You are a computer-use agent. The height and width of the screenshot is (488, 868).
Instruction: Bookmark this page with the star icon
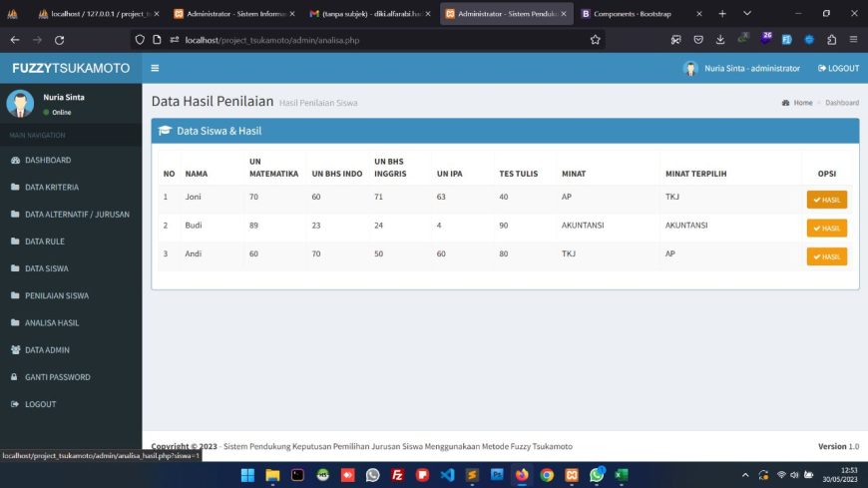(595, 40)
